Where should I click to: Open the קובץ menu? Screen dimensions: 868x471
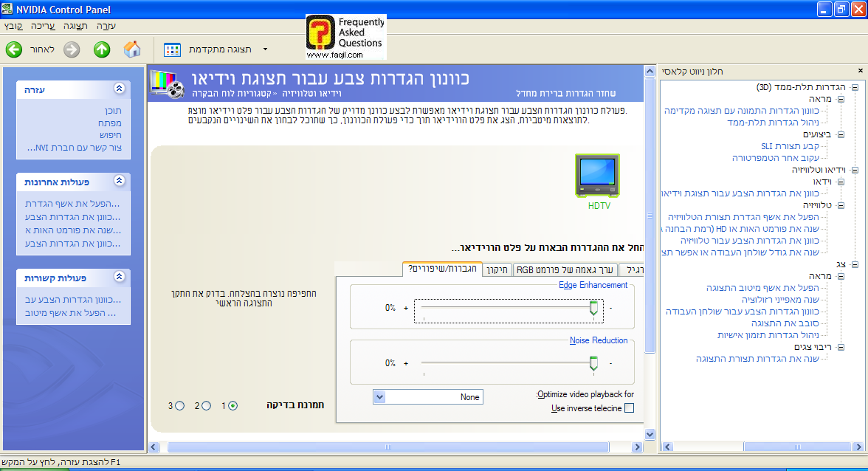[x=13, y=26]
